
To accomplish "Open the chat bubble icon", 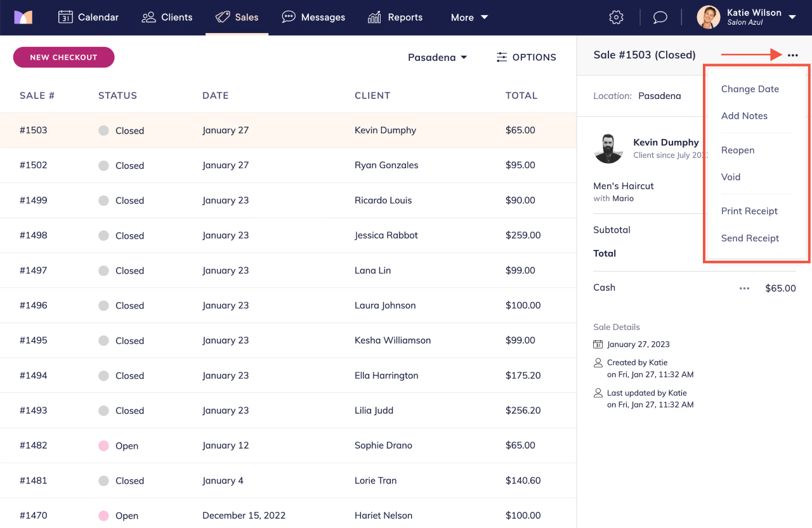I will (660, 17).
